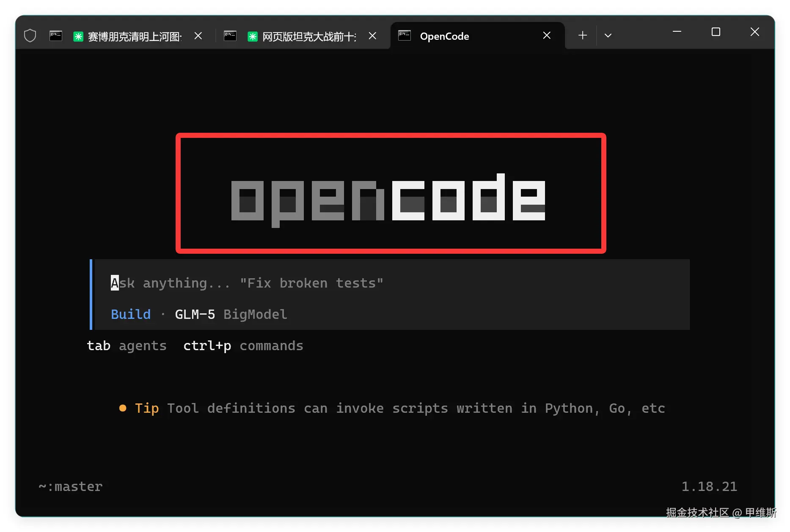Image resolution: width=790 pixels, height=532 pixels.
Task: Click the tab agents hint
Action: pos(127,346)
